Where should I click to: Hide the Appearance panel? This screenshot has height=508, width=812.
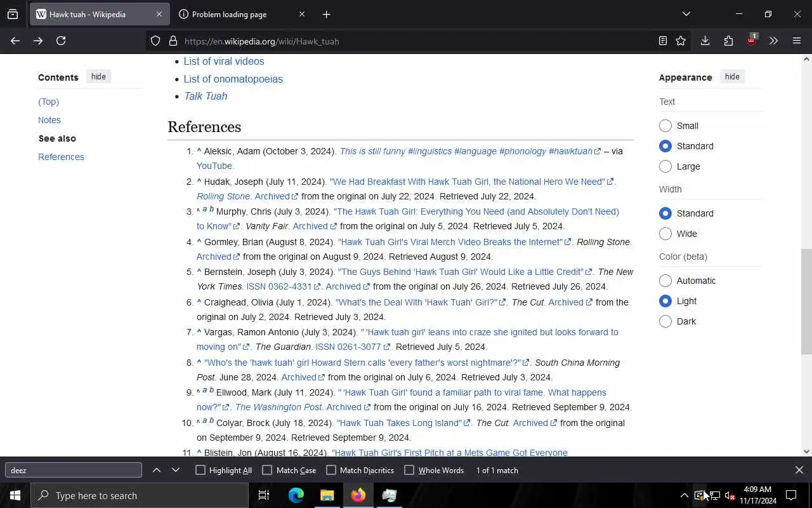(x=732, y=76)
